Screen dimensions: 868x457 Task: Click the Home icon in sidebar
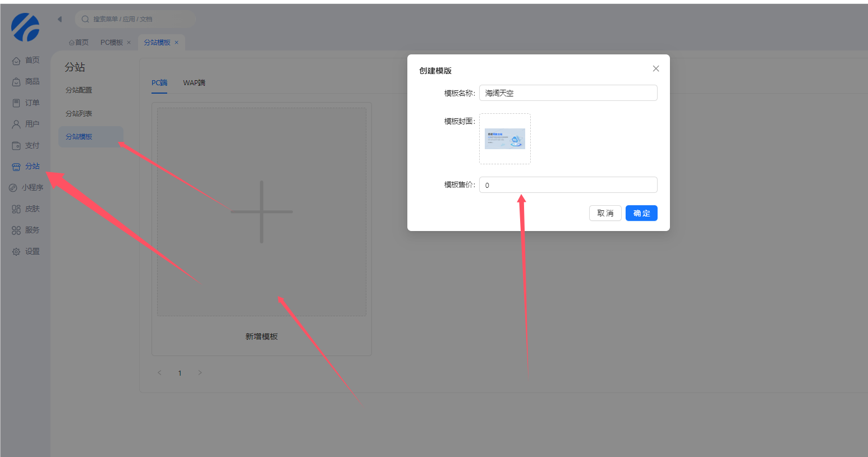click(16, 61)
